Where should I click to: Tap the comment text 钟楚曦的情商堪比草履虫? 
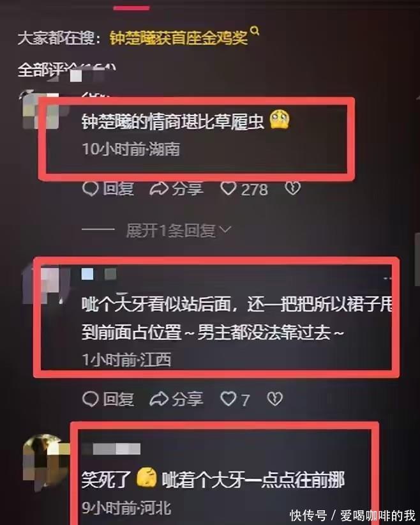click(x=173, y=121)
